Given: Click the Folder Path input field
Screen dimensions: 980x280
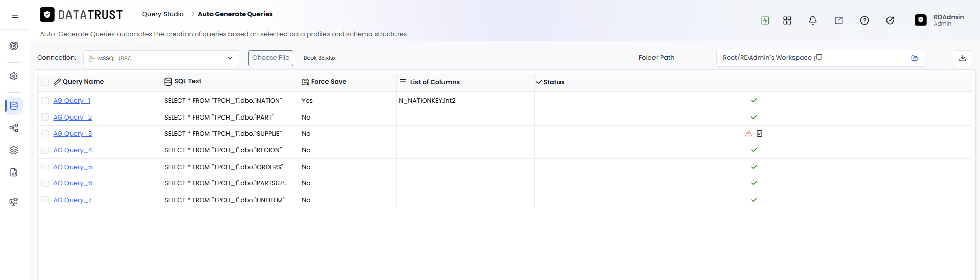Looking at the screenshot, I should point(820,58).
